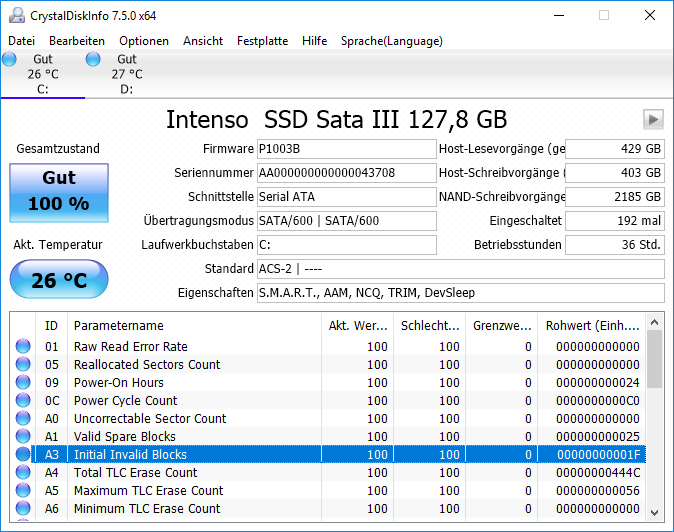Click raw value 0000000000C0

[598, 401]
